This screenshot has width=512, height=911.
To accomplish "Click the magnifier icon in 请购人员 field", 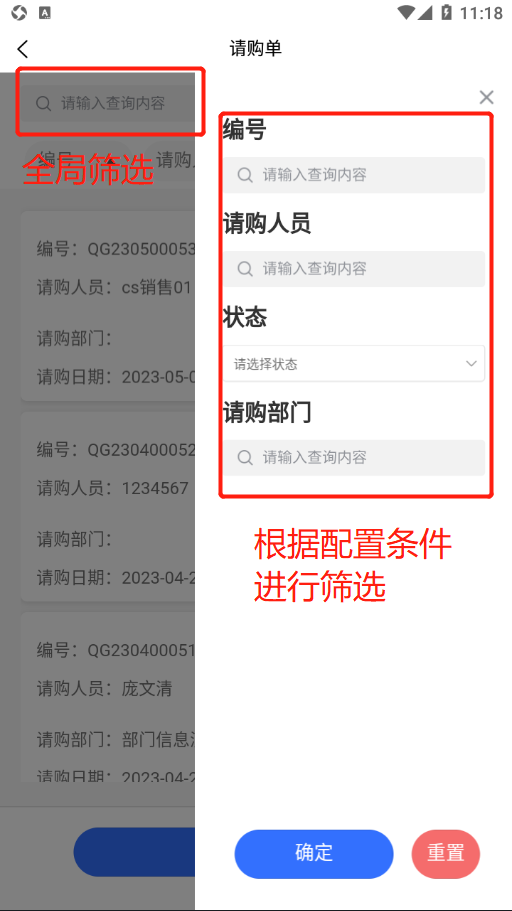I will click(245, 269).
